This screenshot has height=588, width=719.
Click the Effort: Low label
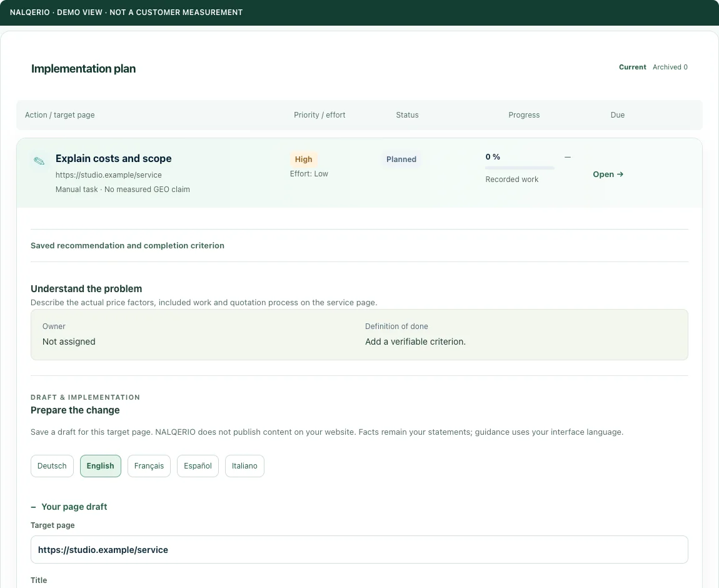[x=309, y=174]
